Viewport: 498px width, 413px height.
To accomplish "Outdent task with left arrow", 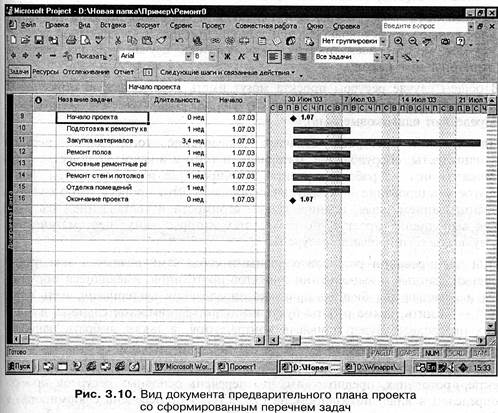I will coord(13,56).
